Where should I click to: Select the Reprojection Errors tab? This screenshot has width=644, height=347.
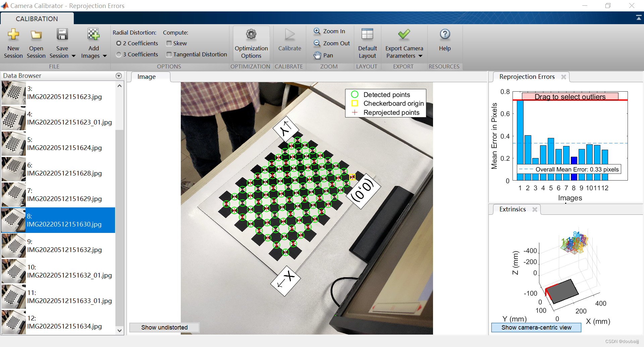[527, 77]
